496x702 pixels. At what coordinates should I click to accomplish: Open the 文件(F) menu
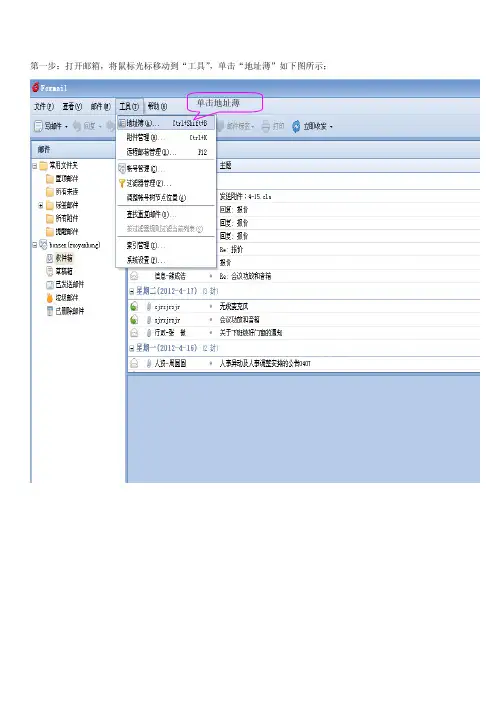click(44, 107)
